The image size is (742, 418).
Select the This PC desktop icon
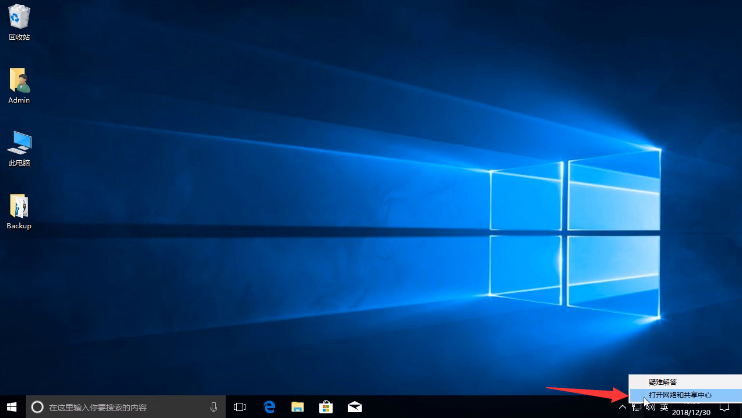point(19,143)
